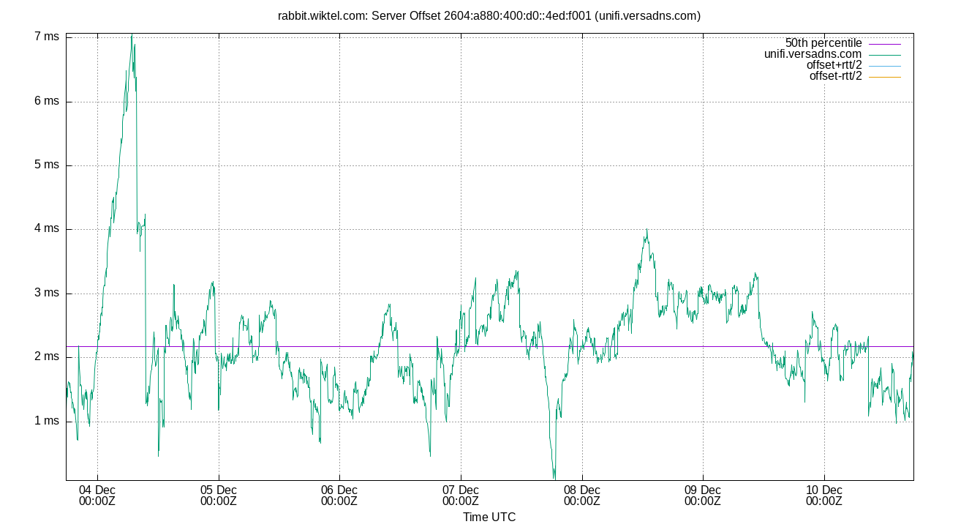Image resolution: width=980 pixels, height=527 pixels.
Task: Click the 4 ms y-axis label
Action: click(x=48, y=228)
